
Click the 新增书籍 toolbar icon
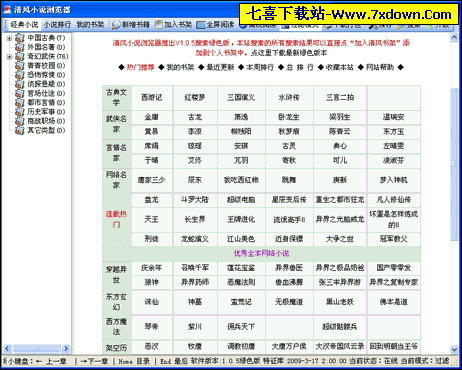pos(116,25)
